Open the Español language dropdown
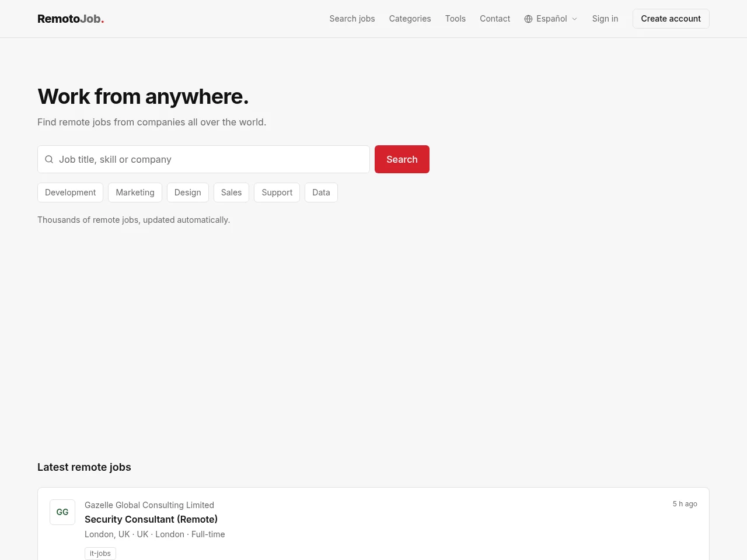This screenshot has height=560, width=747. [x=551, y=19]
